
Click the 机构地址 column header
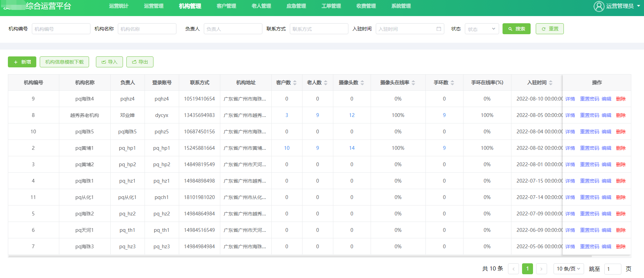(246, 82)
